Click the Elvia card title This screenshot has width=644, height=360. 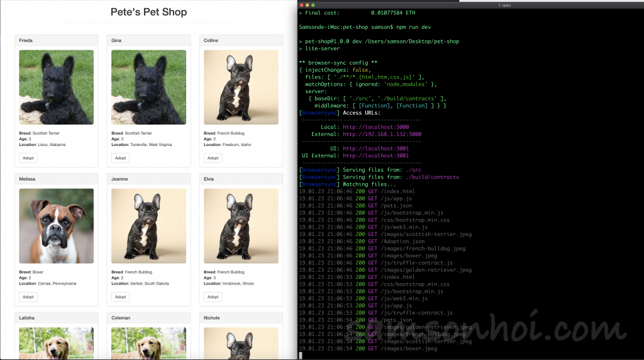209,179
